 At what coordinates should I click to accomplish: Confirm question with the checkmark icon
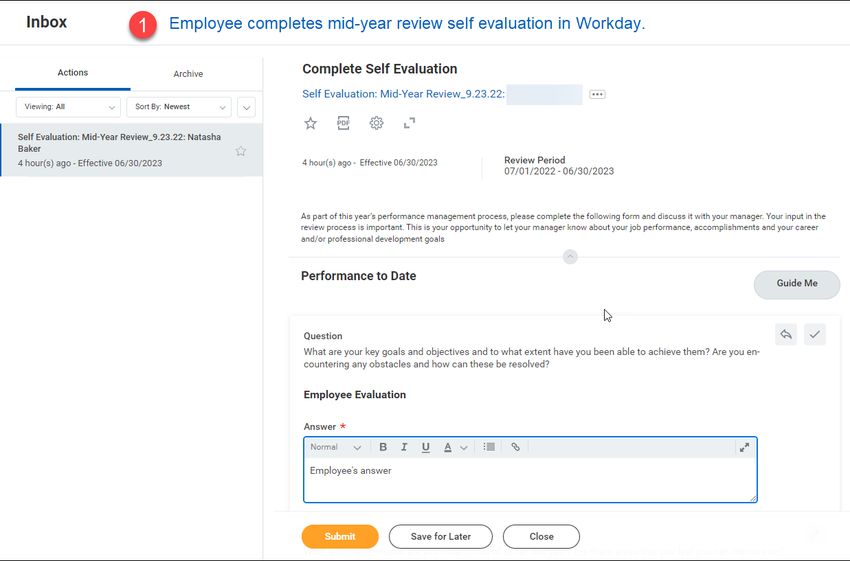[814, 334]
